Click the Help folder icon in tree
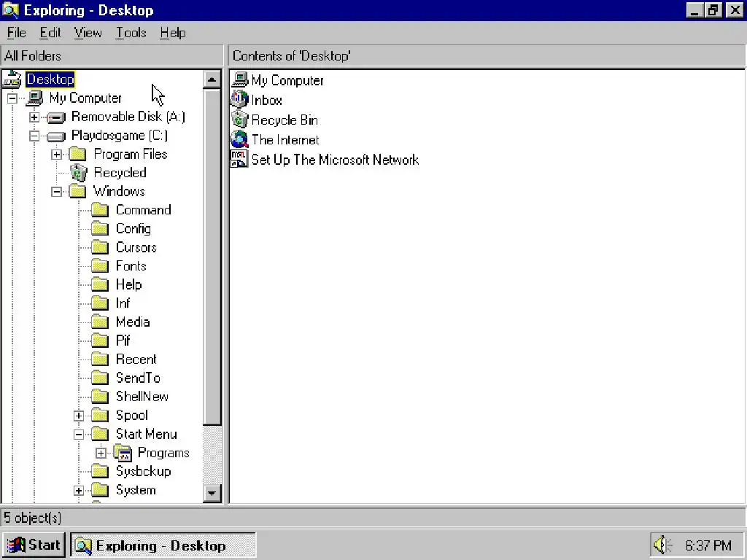The width and height of the screenshot is (747, 560). pos(100,285)
